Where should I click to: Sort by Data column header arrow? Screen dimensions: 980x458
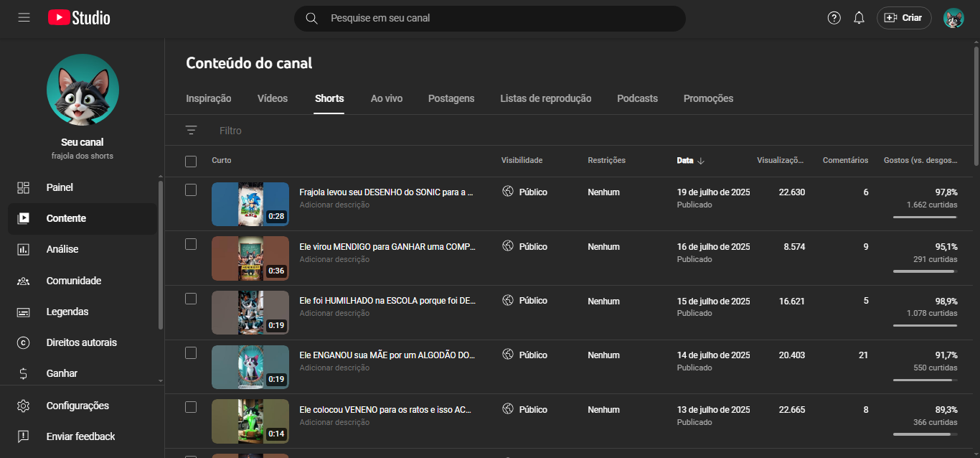[x=700, y=161]
